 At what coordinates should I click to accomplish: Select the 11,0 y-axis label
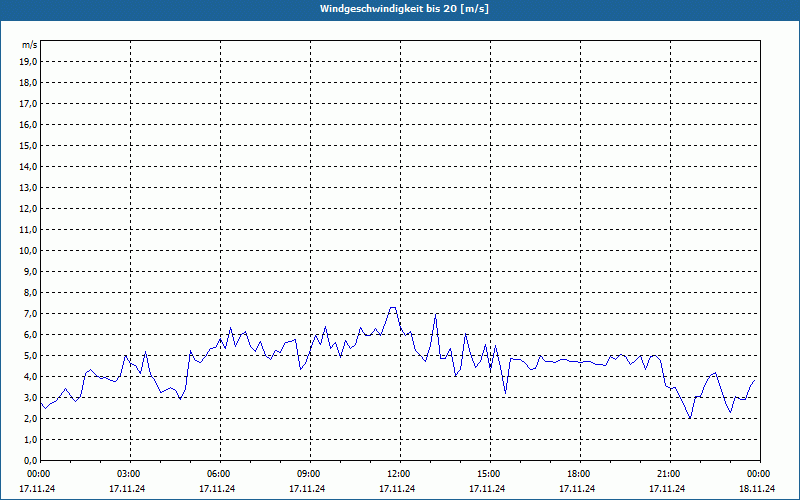[x=29, y=230]
